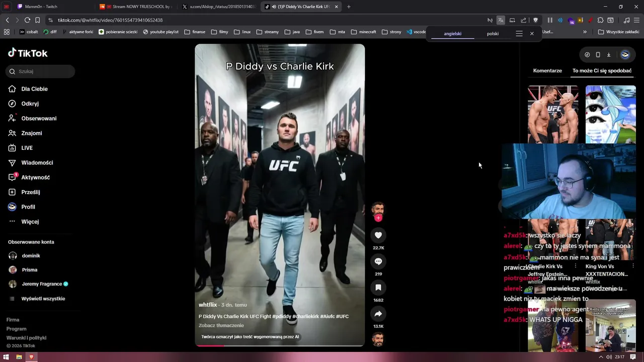Click the get app phone icon

(x=598, y=55)
